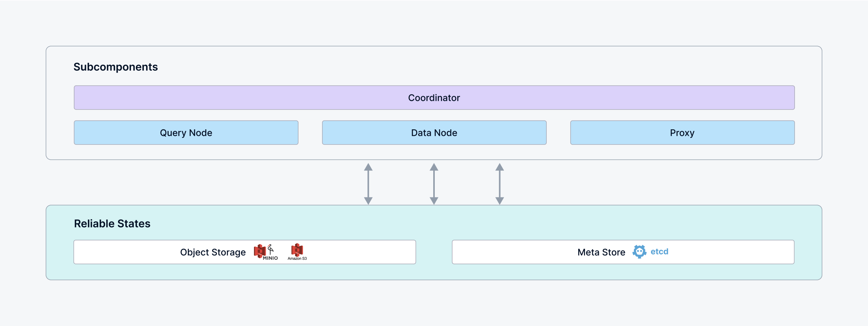The width and height of the screenshot is (868, 326).
Task: Click the MinIO flamingo bird figure
Action: pos(271,249)
